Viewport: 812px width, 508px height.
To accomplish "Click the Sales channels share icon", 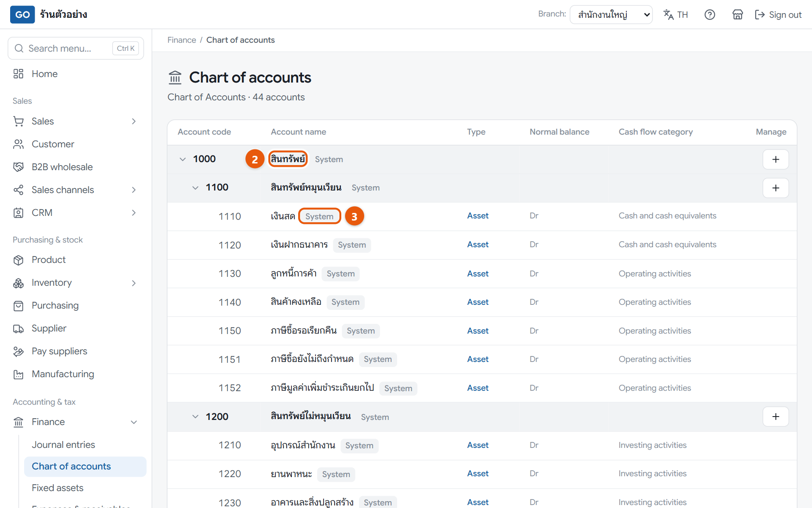I will click(18, 190).
